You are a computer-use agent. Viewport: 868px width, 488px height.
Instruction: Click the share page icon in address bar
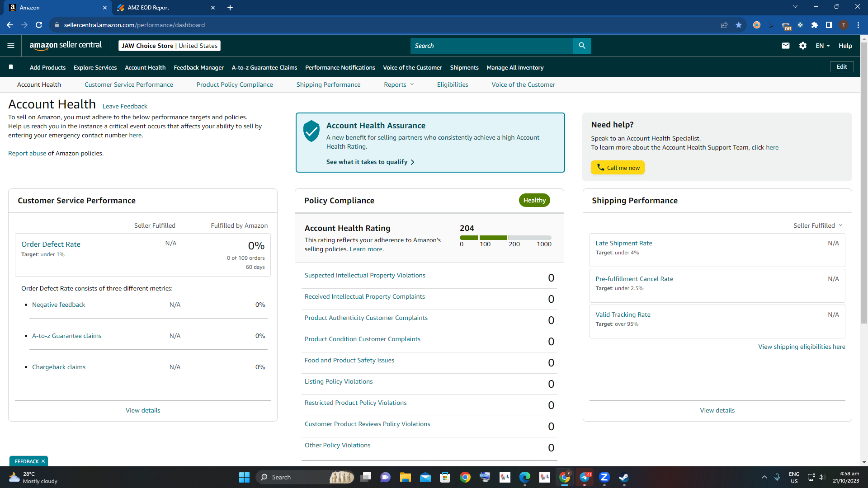coord(724,25)
